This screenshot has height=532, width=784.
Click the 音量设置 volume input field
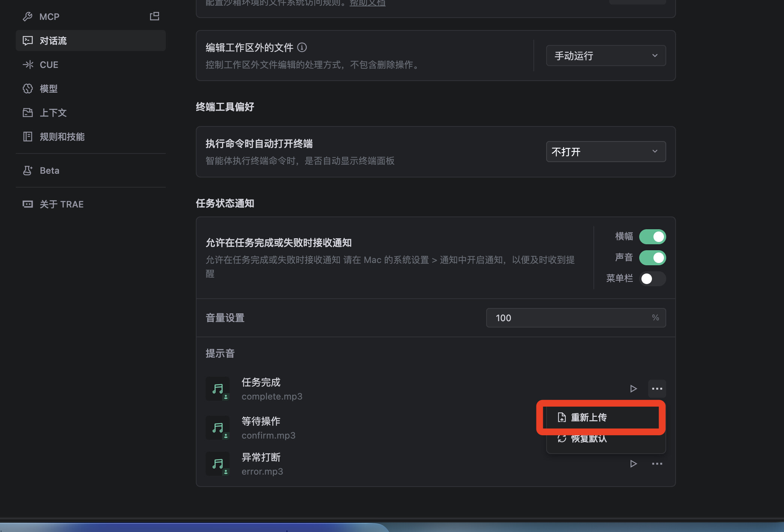coord(576,318)
